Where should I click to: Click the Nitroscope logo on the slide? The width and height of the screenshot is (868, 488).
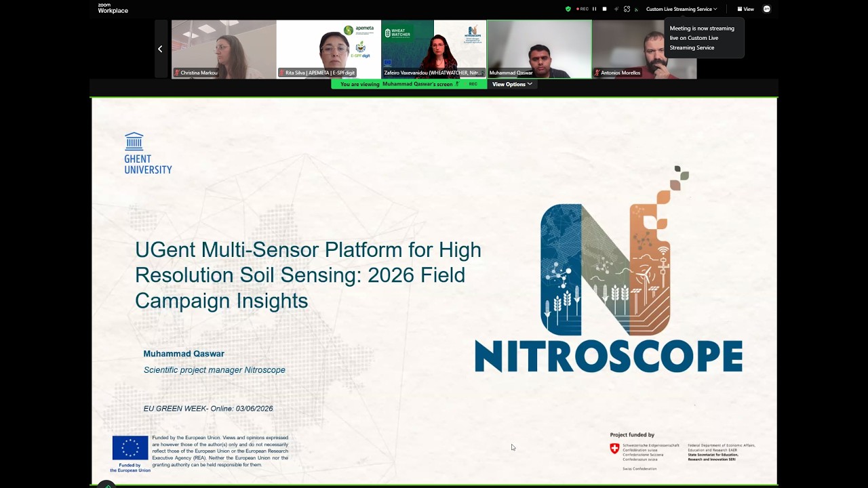[x=608, y=270]
